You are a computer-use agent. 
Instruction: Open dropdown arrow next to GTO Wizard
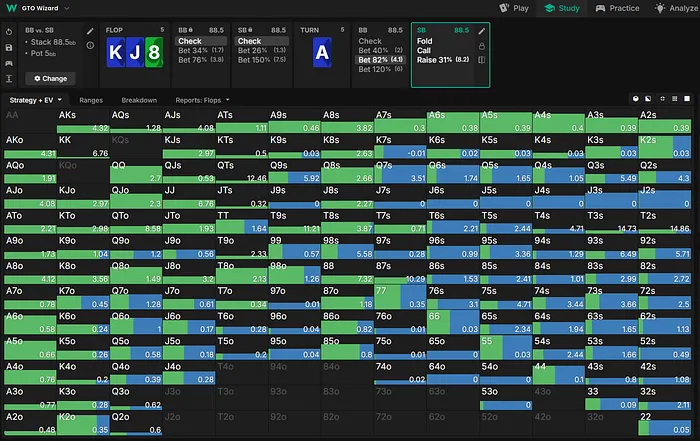pos(69,8)
